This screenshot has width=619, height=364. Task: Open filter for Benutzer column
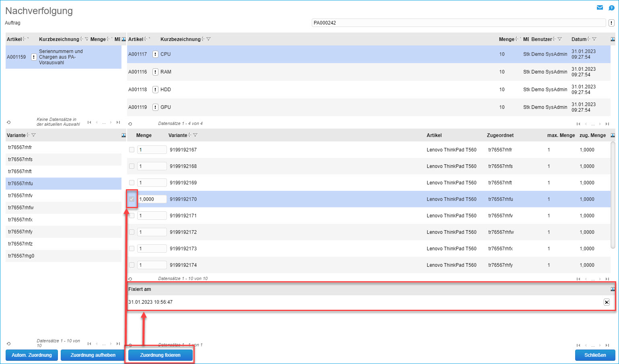coord(559,39)
